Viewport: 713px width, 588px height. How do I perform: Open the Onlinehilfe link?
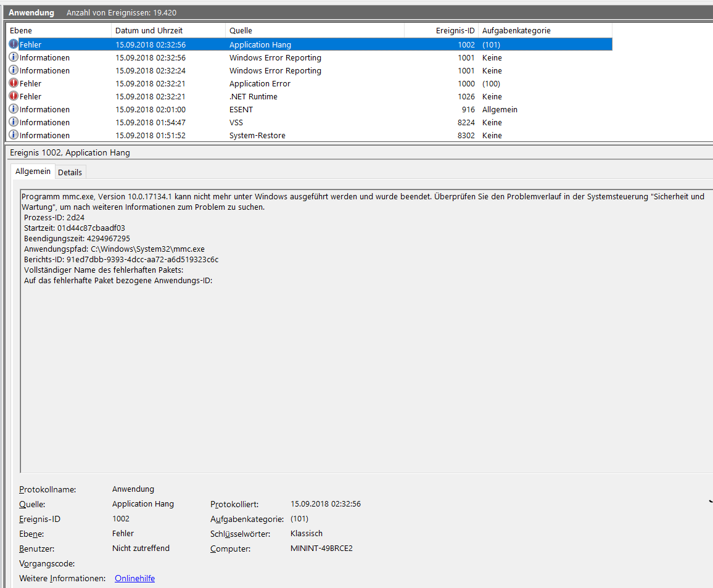click(x=134, y=579)
